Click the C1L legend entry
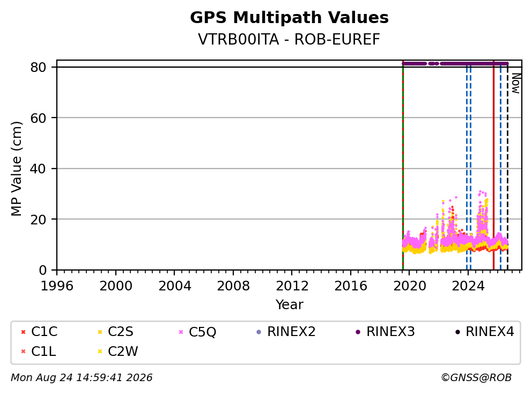The height and width of the screenshot is (394, 532). (x=38, y=352)
